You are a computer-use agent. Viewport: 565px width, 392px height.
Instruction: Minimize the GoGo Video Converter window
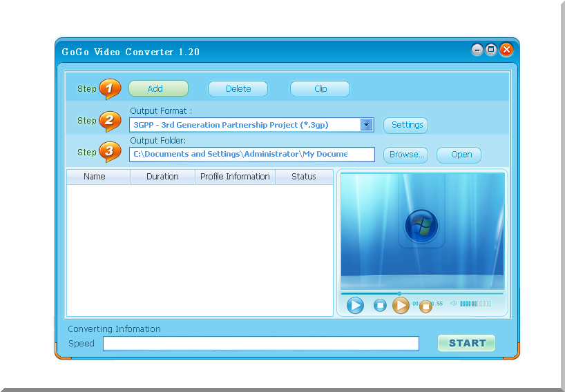477,49
